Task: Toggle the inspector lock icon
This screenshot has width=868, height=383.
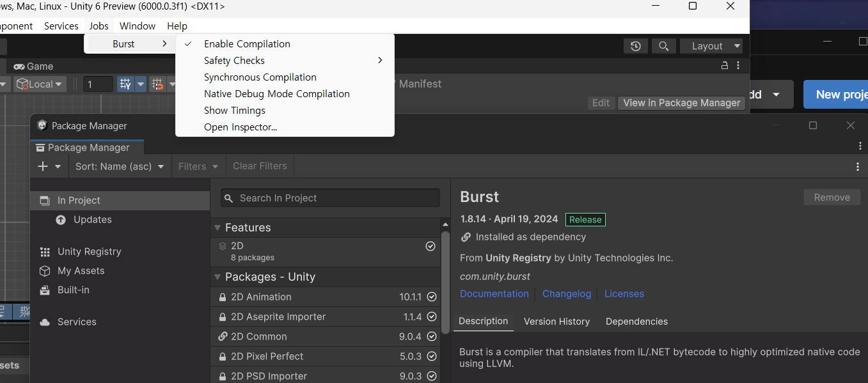Action: 725,66
